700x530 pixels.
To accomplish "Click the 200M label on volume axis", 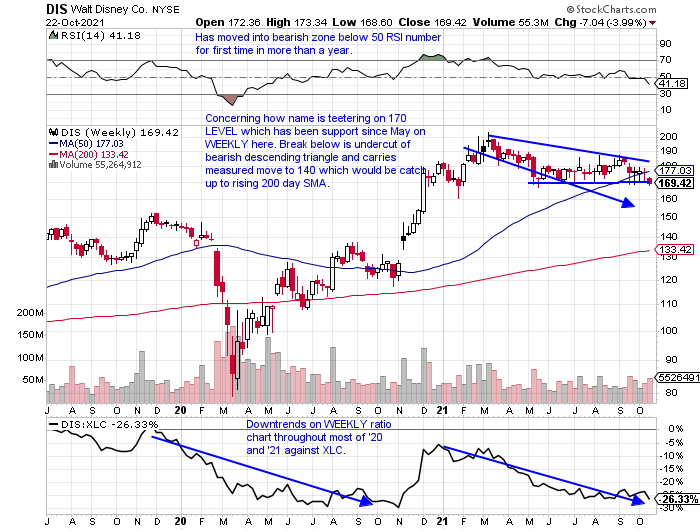I will pos(30,313).
